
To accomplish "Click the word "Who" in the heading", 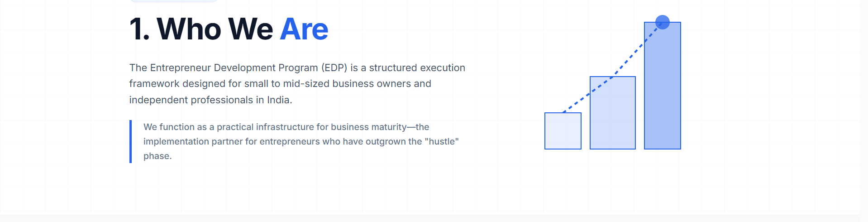I will 189,29.
